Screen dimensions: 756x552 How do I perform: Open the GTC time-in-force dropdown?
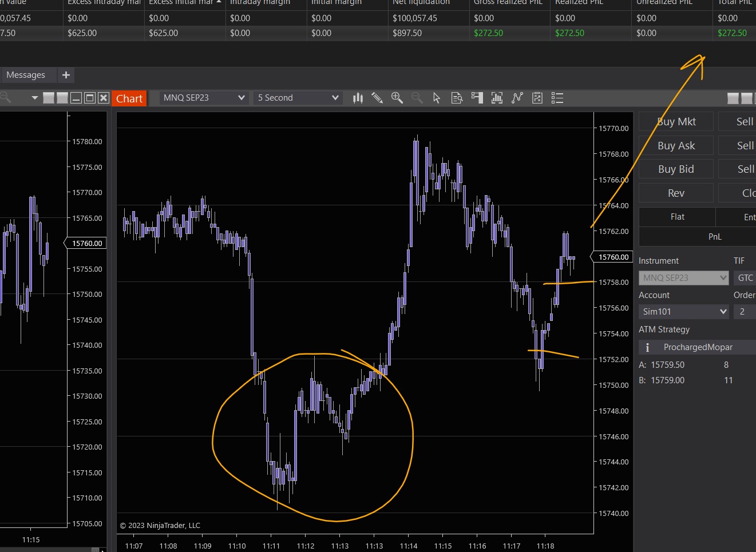(745, 278)
